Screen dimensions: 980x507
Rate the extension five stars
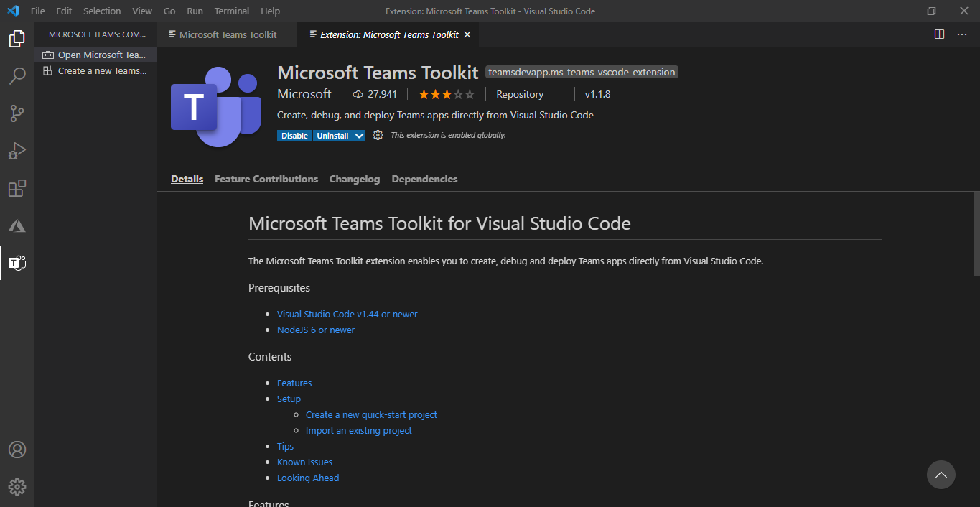(x=470, y=93)
